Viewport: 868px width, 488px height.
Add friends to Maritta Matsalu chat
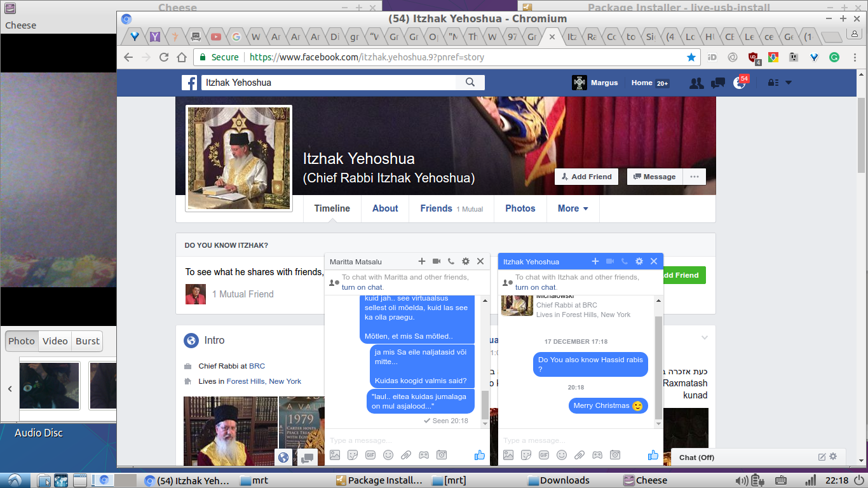pyautogui.click(x=422, y=261)
